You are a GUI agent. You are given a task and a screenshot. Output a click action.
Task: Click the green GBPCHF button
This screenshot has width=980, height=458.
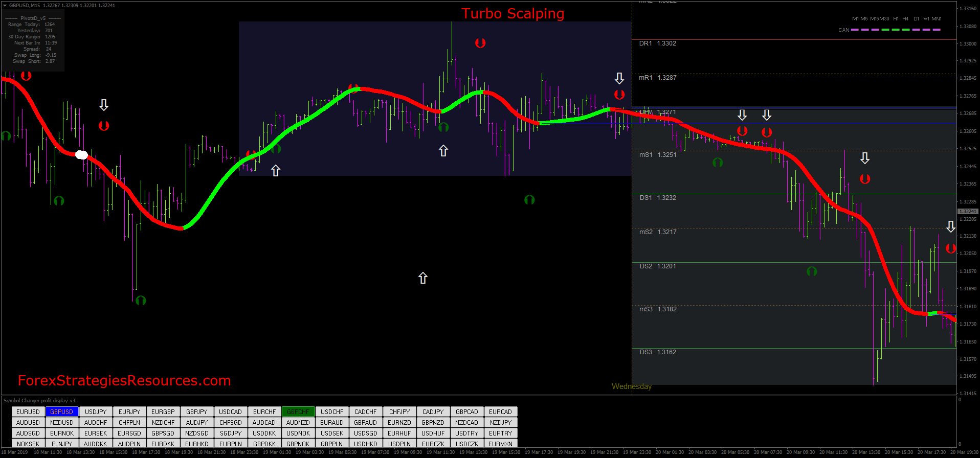click(298, 412)
